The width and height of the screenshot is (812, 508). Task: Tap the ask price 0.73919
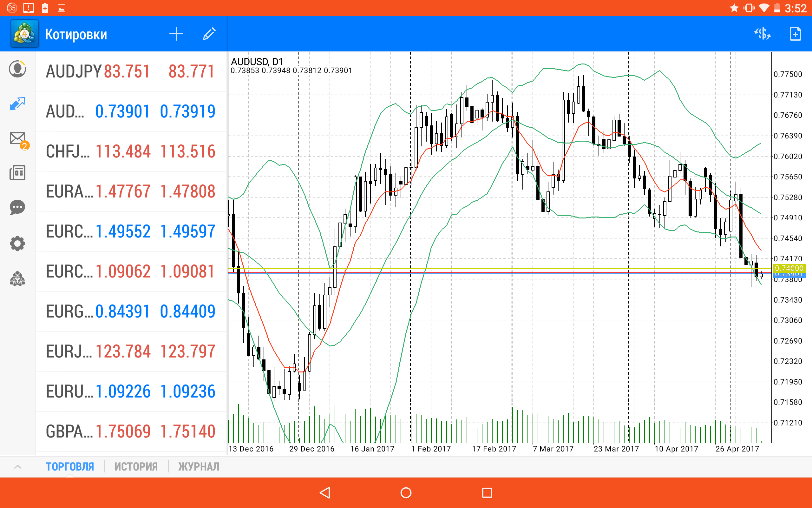[x=187, y=111]
